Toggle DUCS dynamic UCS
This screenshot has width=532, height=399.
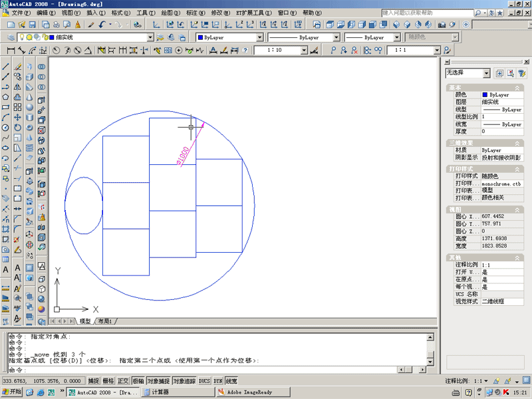click(x=204, y=381)
